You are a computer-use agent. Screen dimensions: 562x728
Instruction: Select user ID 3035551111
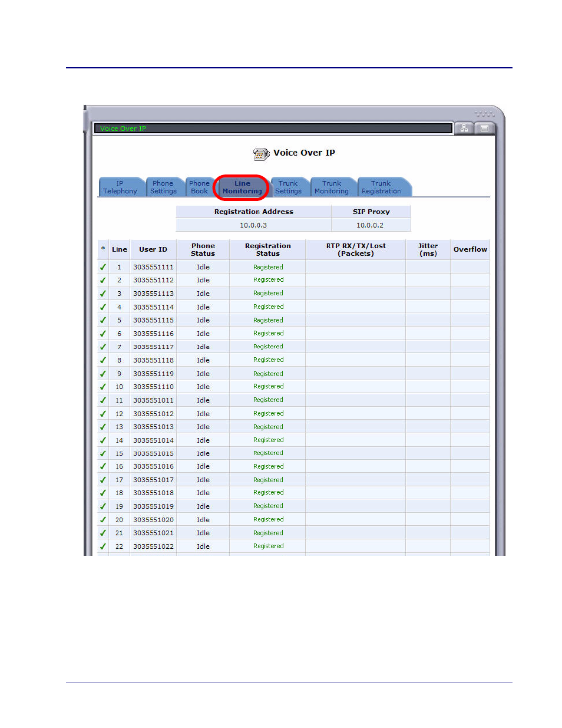click(154, 267)
